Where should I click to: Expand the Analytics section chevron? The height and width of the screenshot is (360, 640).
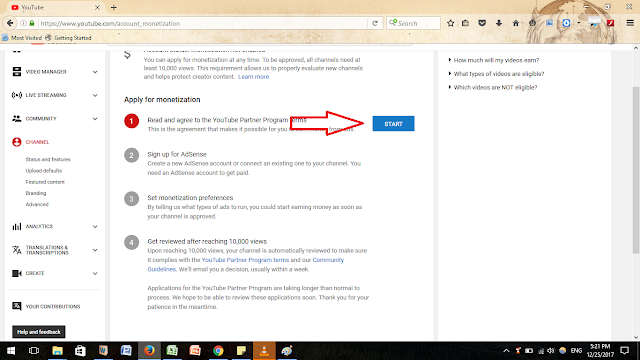(95, 227)
